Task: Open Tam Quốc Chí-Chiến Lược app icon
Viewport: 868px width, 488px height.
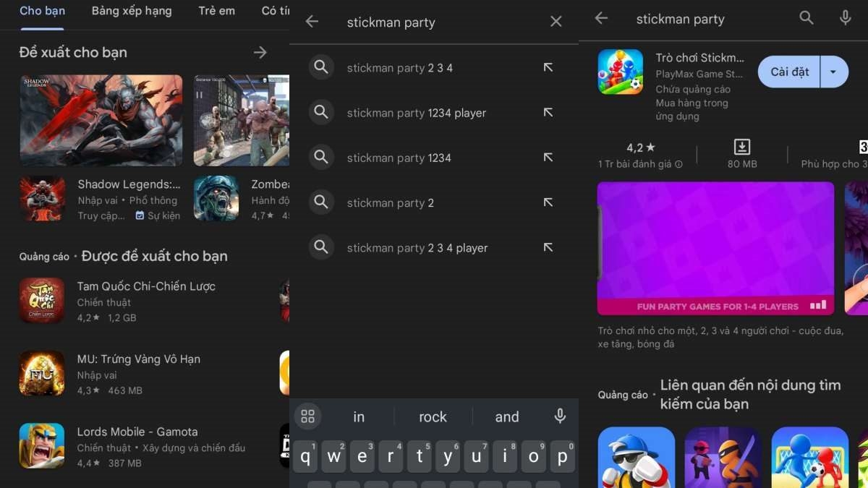Action: [x=42, y=301]
